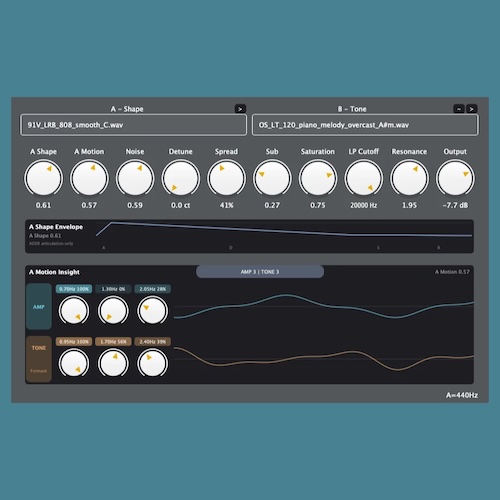Select the 2.05Hz 28% AMP tag
The image size is (500, 500).
tap(153, 289)
